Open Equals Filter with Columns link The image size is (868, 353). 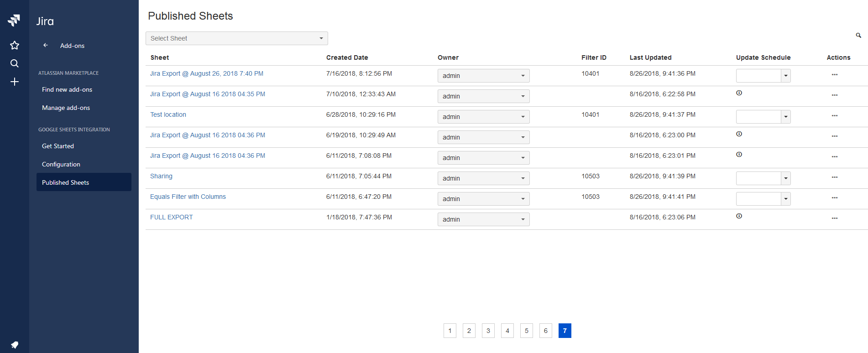click(188, 197)
